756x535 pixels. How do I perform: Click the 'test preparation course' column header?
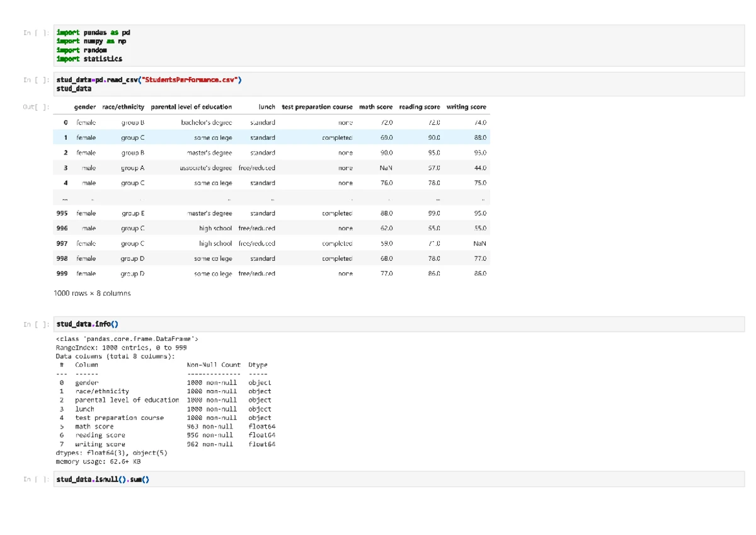click(318, 107)
